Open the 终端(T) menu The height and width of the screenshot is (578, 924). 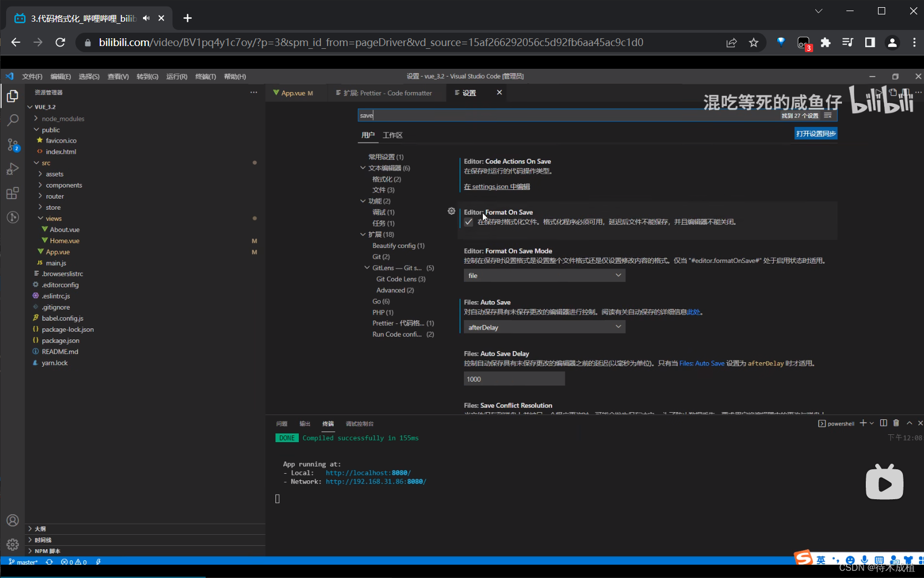[206, 77]
